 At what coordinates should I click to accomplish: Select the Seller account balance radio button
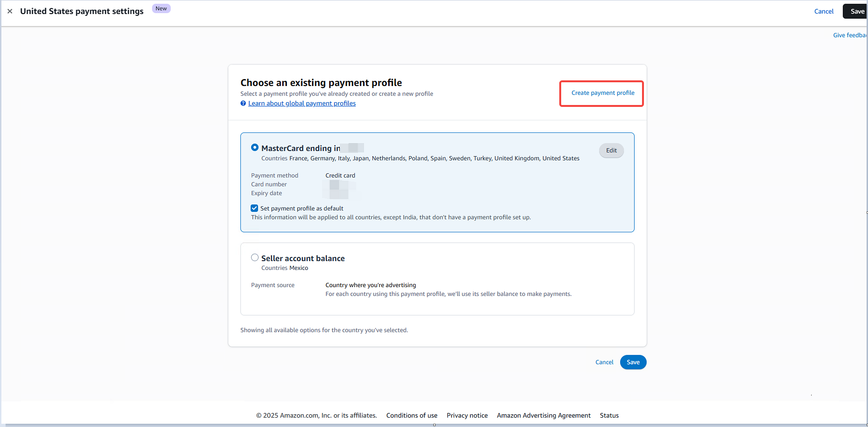coord(255,258)
